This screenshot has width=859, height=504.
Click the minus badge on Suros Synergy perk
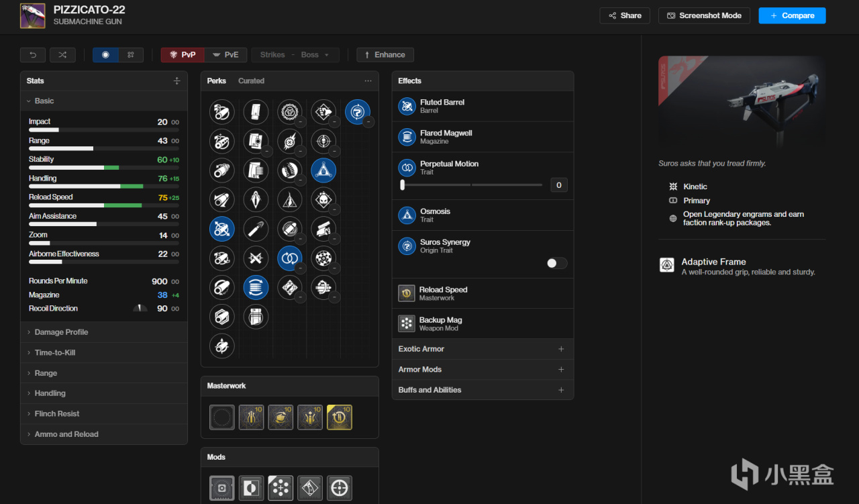pyautogui.click(x=368, y=122)
